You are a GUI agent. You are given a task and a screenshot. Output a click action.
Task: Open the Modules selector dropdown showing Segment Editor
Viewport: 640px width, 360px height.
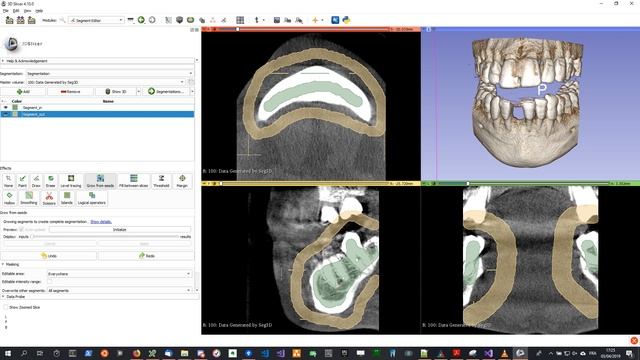click(96, 20)
